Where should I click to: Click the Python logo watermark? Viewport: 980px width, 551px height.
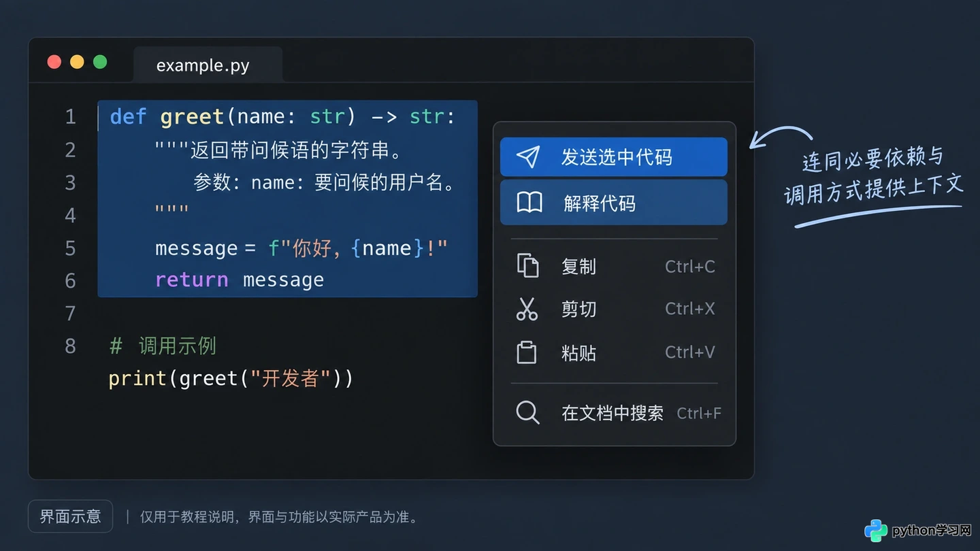click(875, 531)
